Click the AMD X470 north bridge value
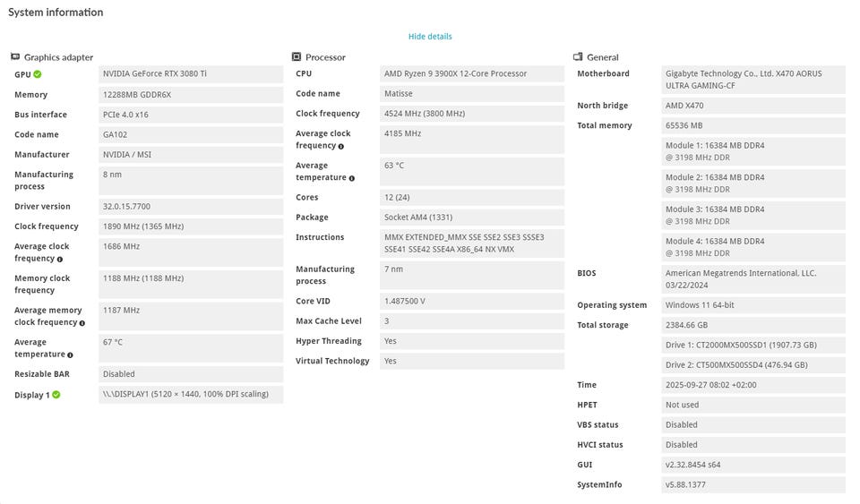 tap(753, 106)
